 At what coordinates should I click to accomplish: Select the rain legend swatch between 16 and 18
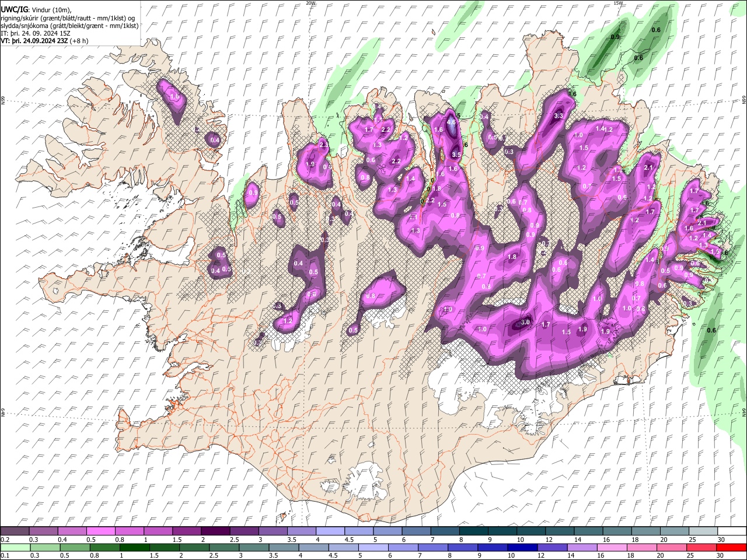[x=612, y=547]
